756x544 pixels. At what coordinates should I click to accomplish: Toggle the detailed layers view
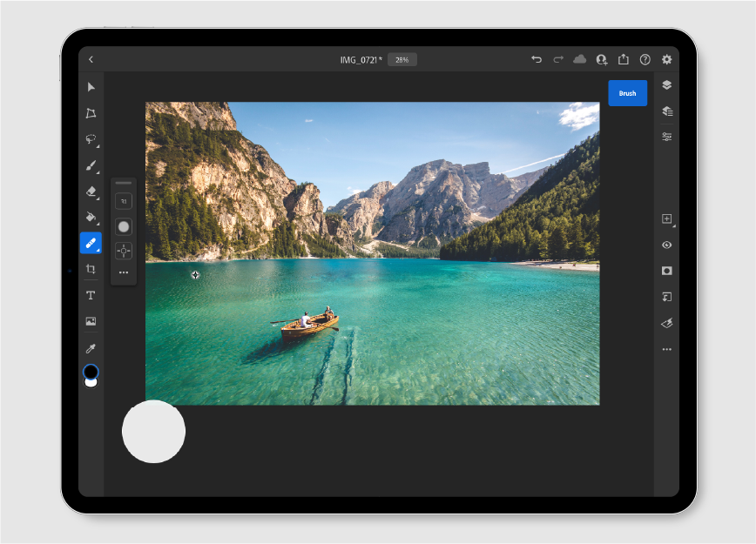pyautogui.click(x=666, y=111)
